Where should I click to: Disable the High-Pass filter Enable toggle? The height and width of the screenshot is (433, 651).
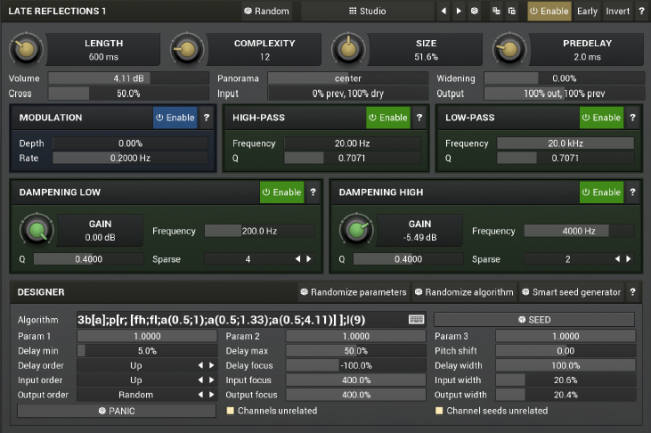(388, 118)
